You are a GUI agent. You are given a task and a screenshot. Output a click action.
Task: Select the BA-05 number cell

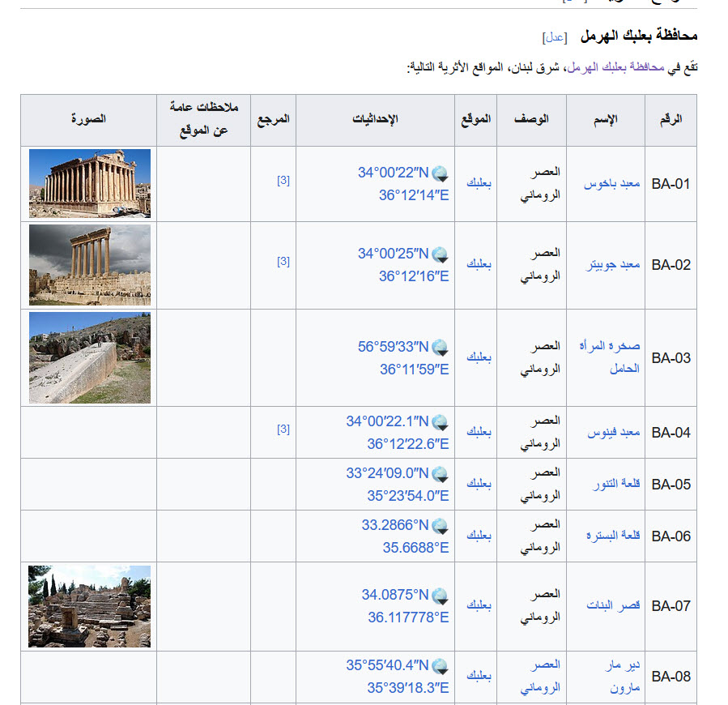coord(671,485)
